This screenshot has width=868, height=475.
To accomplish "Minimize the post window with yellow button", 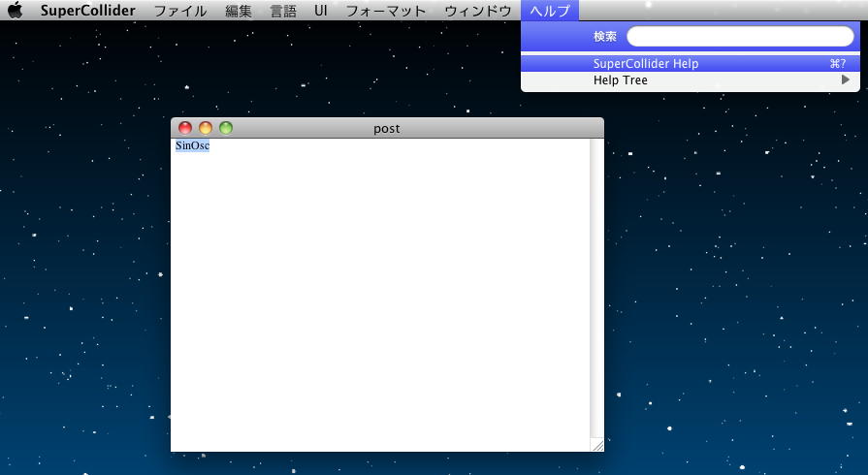I will point(206,128).
